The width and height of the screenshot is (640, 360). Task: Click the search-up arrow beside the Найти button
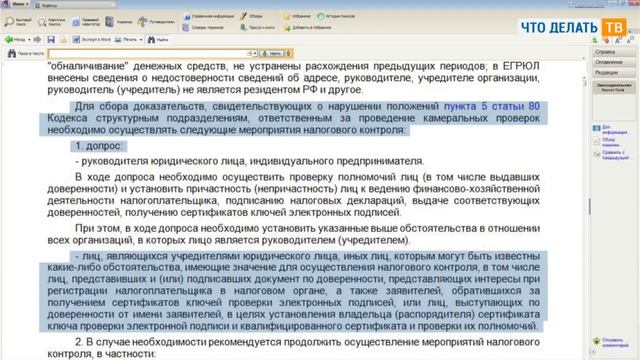289,53
